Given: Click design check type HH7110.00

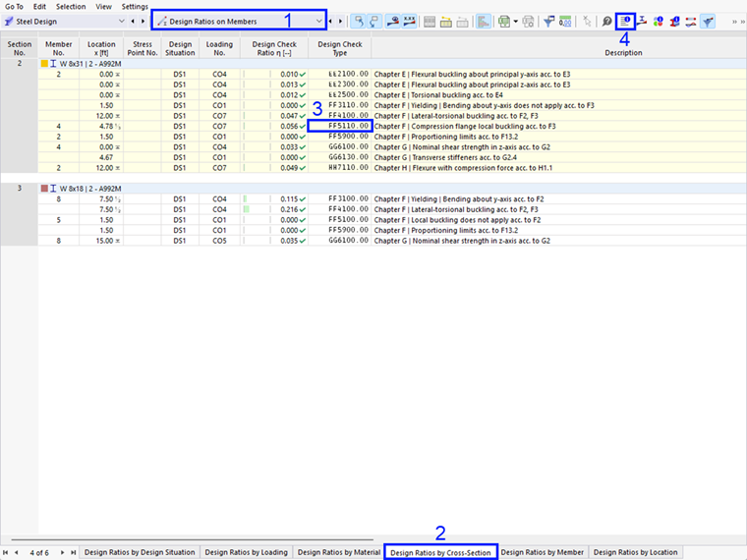Looking at the screenshot, I should pos(348,168).
